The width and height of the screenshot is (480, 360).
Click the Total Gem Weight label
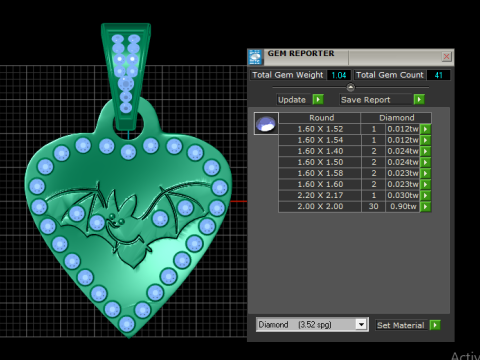click(x=288, y=75)
